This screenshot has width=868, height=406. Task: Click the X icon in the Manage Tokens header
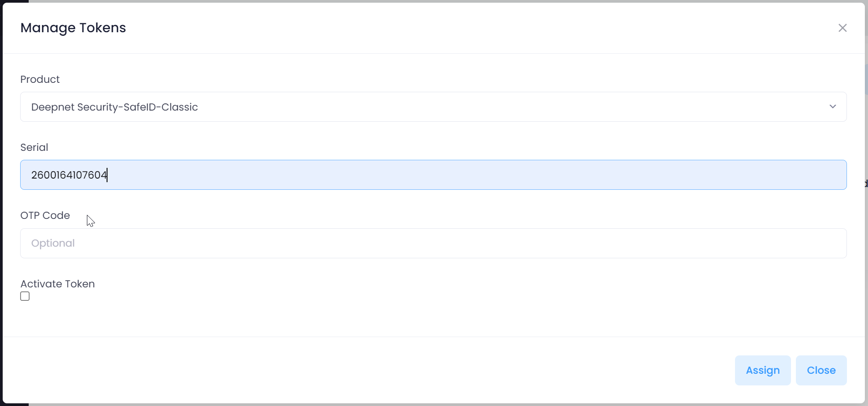click(842, 28)
